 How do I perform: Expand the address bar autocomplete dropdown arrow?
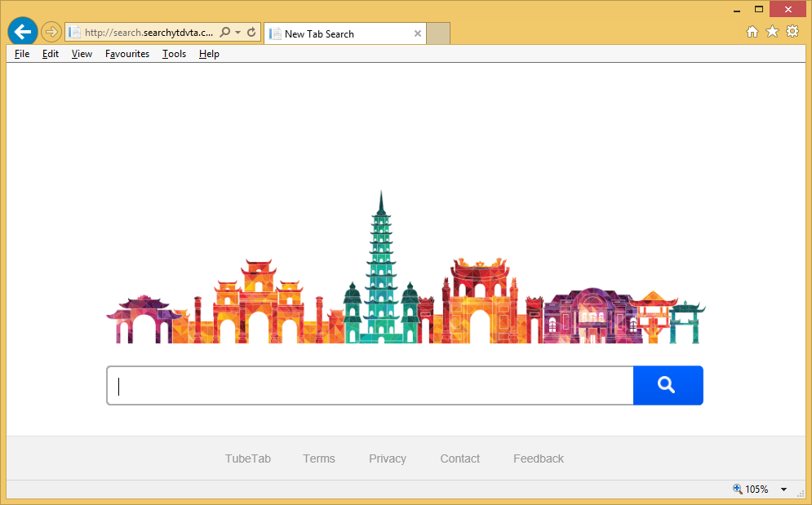(x=237, y=33)
